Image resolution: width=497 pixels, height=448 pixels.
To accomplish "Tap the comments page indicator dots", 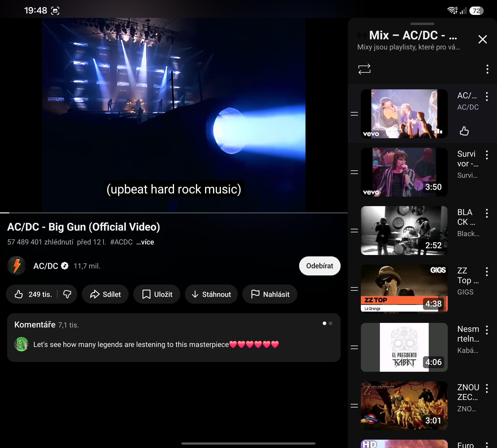I will click(327, 323).
